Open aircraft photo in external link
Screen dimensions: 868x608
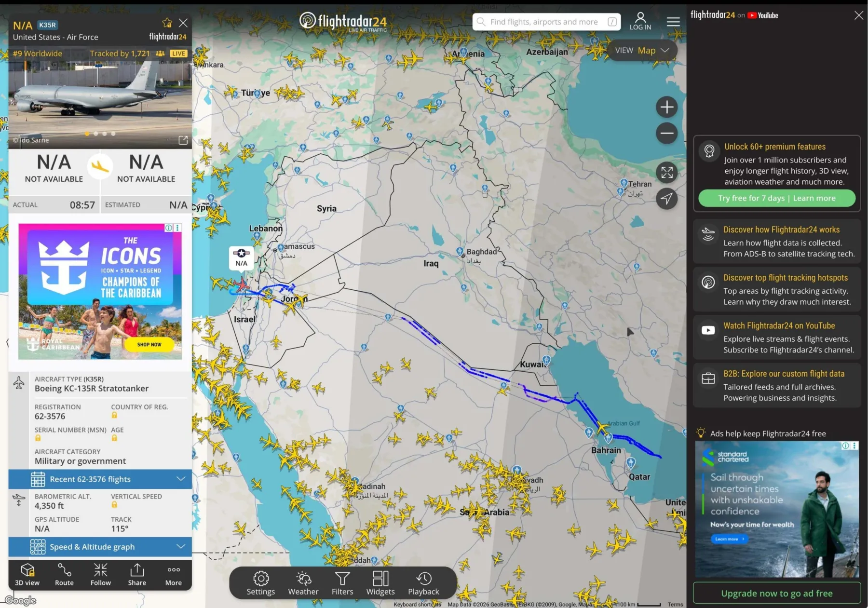183,140
